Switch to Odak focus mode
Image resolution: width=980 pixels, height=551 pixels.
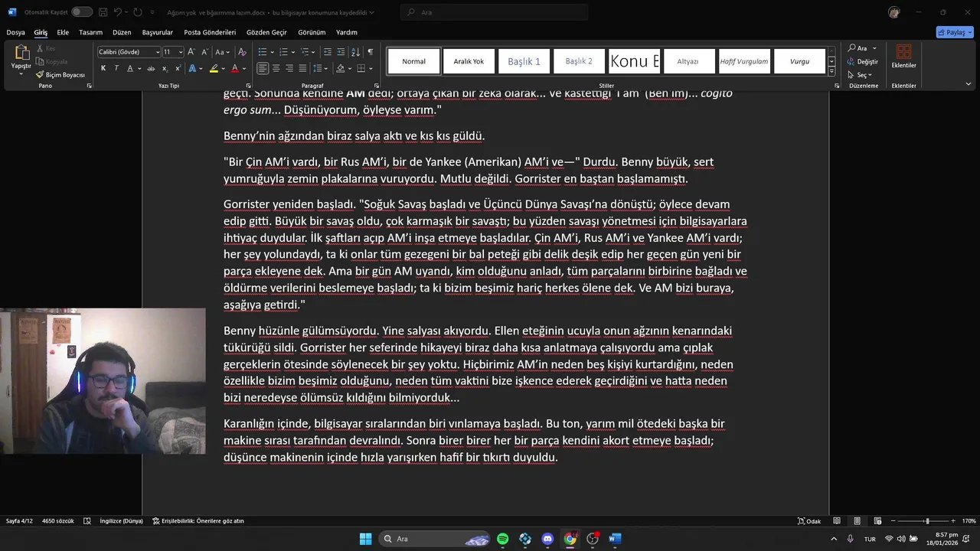pyautogui.click(x=809, y=521)
